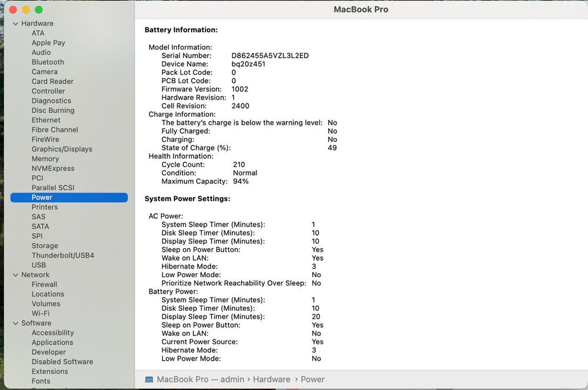Viewport: 588px width, 390px height.
Task: Select Diagnostics in the sidebar
Action: coord(51,101)
